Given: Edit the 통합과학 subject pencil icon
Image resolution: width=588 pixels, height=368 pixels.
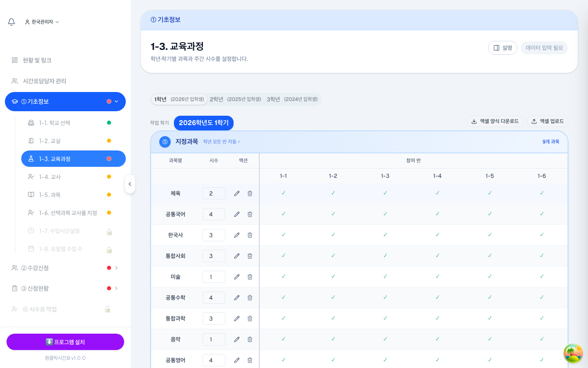Looking at the screenshot, I should click(x=237, y=319).
